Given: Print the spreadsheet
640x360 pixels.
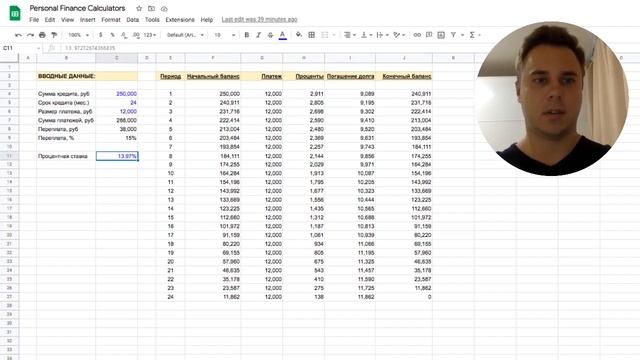Looking at the screenshot, I should (42, 35).
